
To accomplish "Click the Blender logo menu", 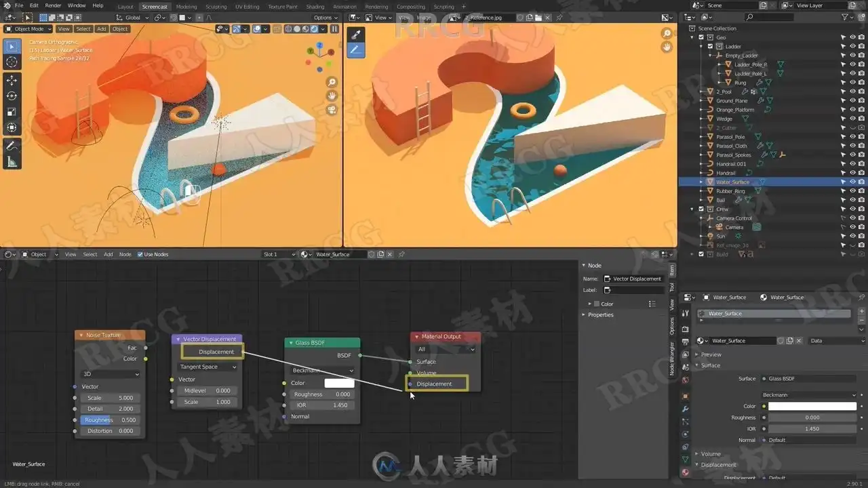I will pos(6,5).
